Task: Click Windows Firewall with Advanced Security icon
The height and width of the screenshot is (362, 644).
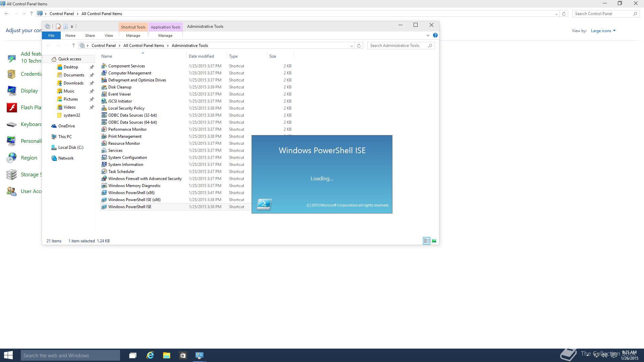Action: click(104, 179)
